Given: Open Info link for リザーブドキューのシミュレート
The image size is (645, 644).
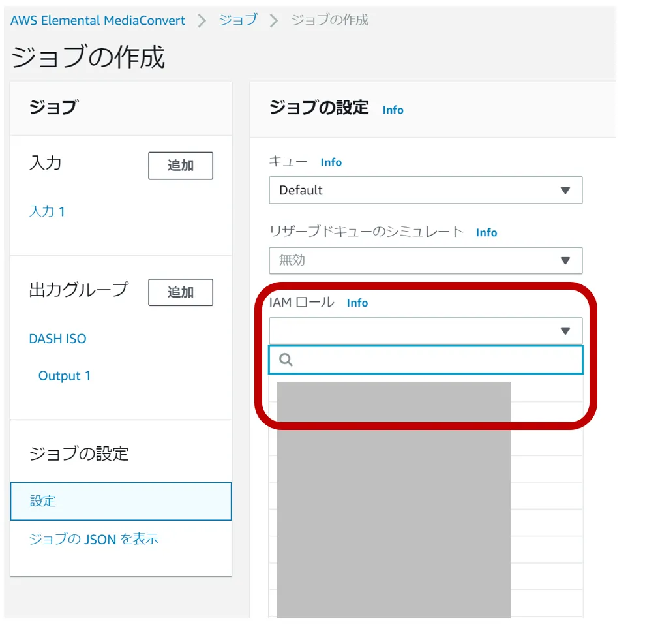Looking at the screenshot, I should pos(487,232).
